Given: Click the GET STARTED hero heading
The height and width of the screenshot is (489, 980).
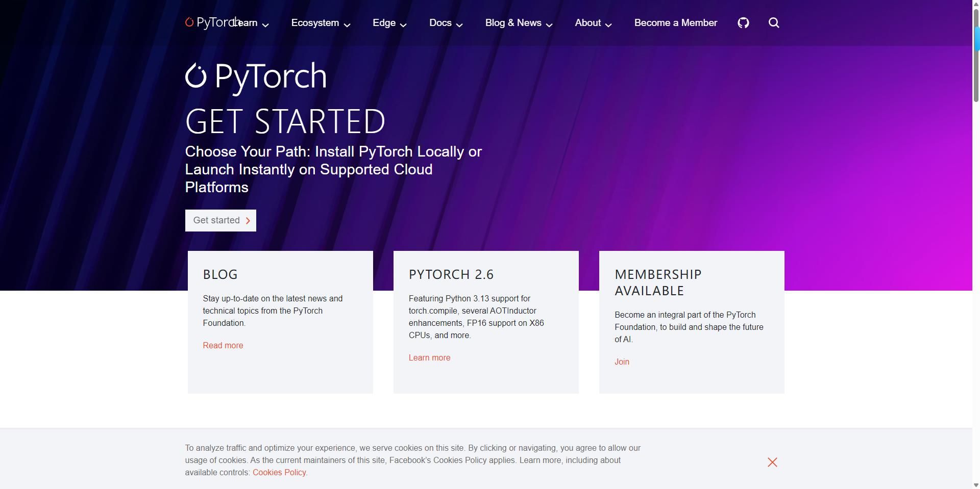Looking at the screenshot, I should tap(285, 121).
